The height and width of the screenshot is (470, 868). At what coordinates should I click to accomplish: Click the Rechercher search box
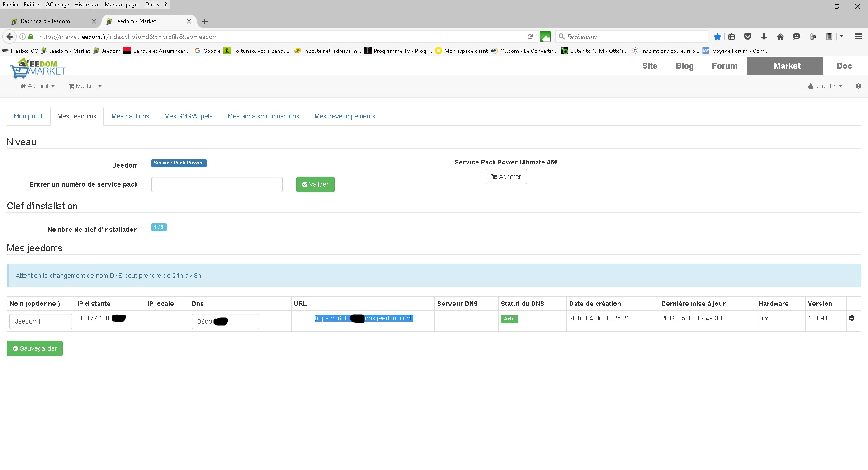click(x=631, y=37)
